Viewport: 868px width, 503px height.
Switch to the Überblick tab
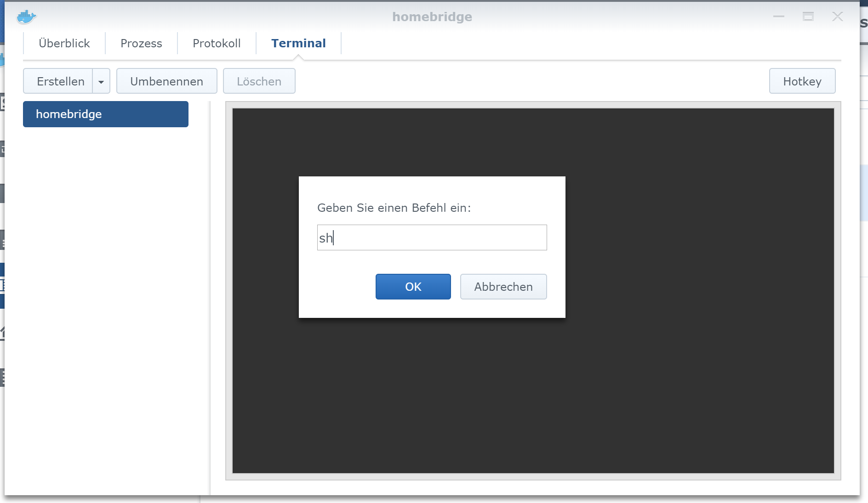64,43
